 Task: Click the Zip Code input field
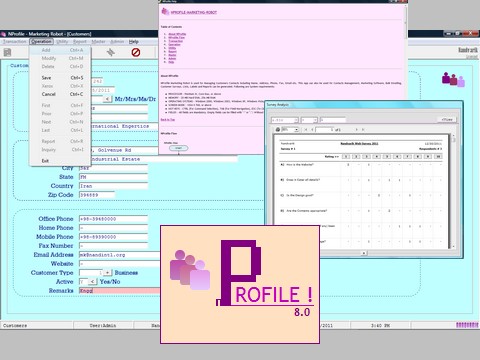tap(97, 195)
